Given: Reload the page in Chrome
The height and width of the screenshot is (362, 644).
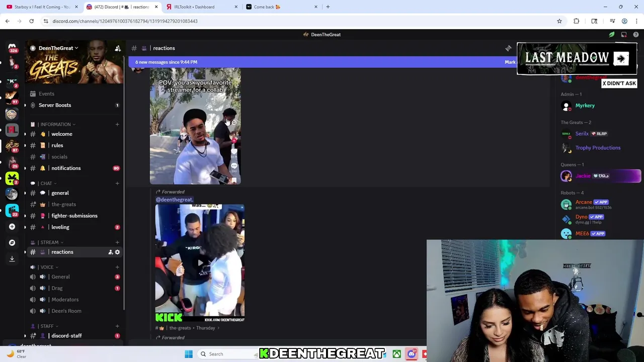Looking at the screenshot, I should point(31,21).
